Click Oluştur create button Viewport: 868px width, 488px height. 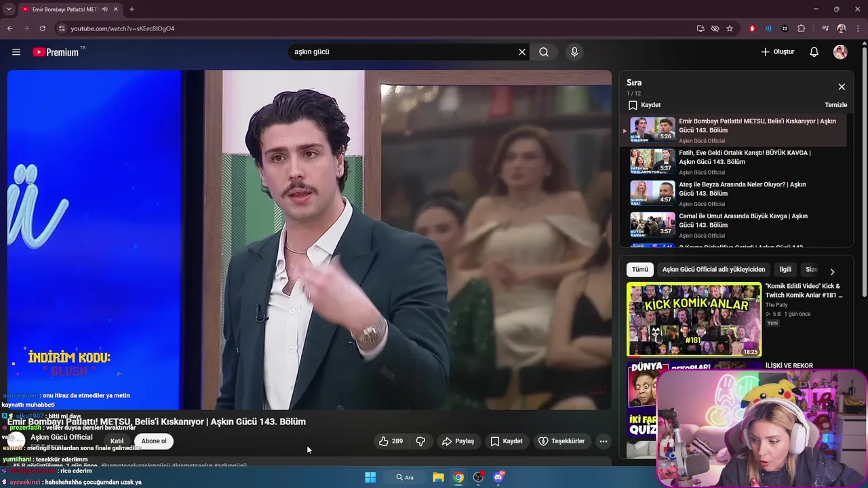click(x=777, y=52)
